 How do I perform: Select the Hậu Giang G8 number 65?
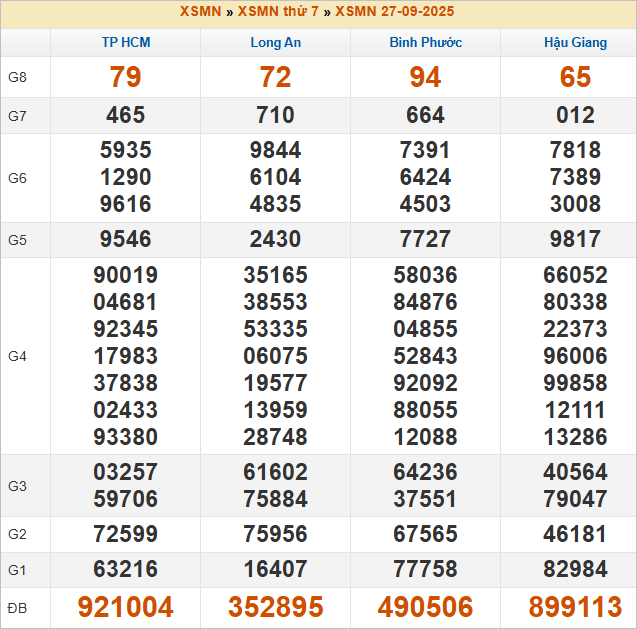click(575, 77)
